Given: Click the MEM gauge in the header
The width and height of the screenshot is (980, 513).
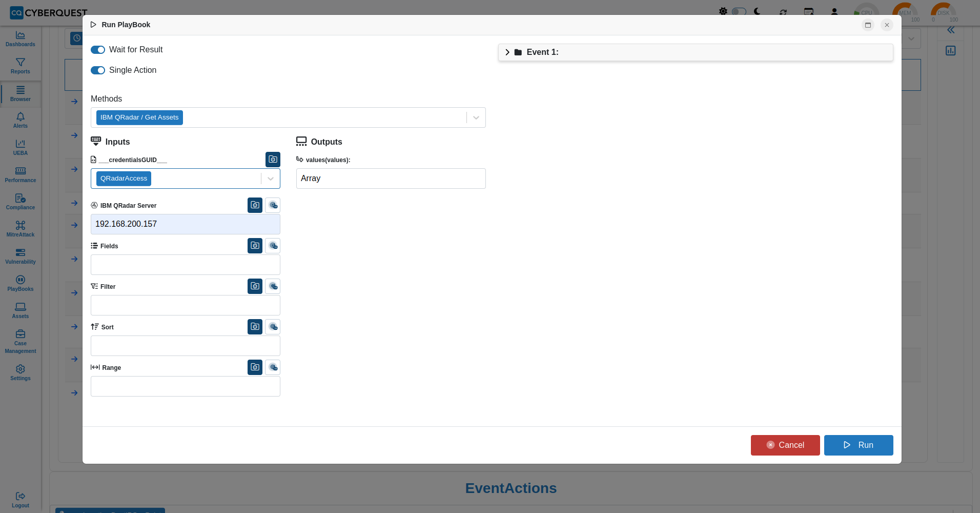Looking at the screenshot, I should point(905,12).
